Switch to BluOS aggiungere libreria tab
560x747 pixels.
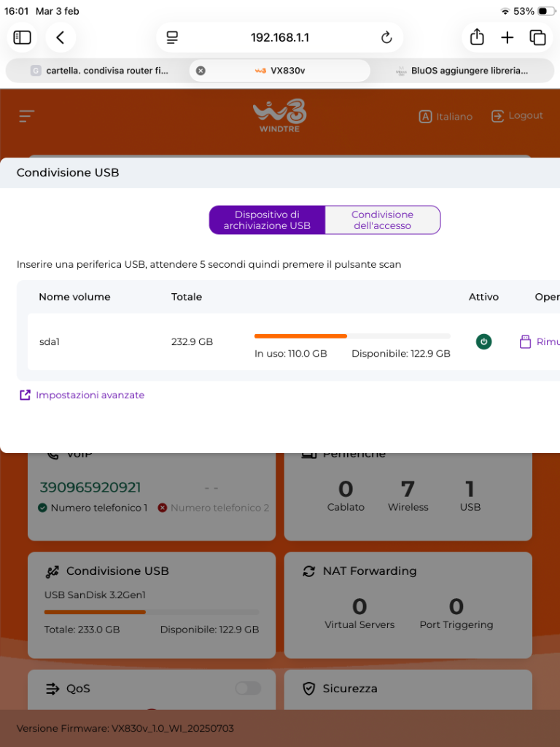click(462, 71)
